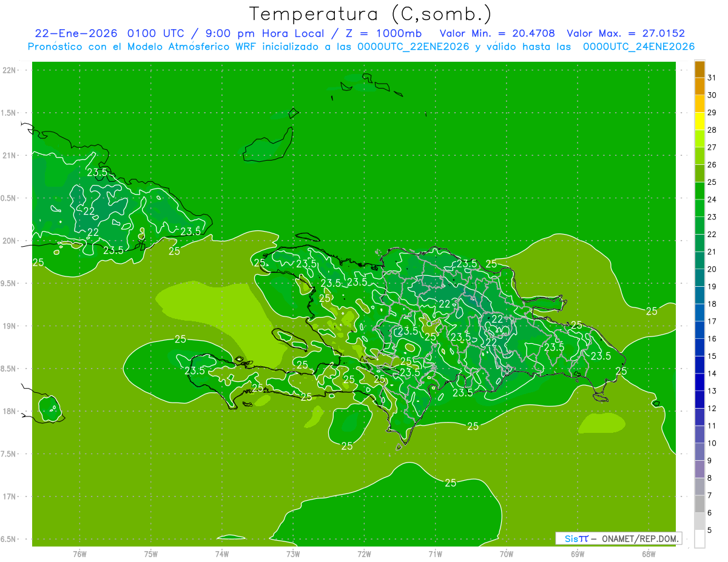The width and height of the screenshot is (728, 562).
Task: Click the '15' colorbar legend label
Action: 712,356
